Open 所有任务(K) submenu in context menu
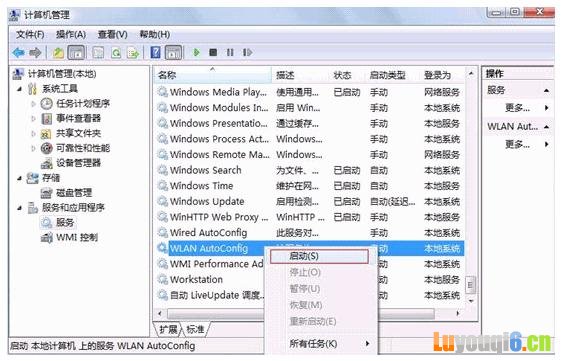 [x=322, y=344]
